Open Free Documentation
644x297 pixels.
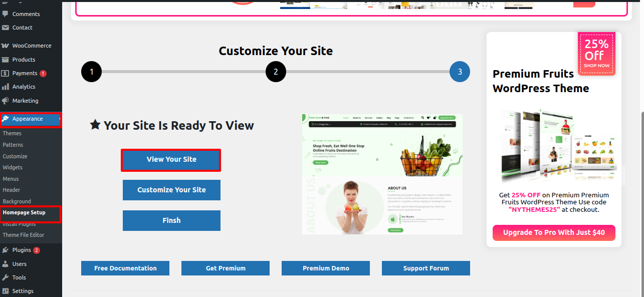click(x=125, y=268)
